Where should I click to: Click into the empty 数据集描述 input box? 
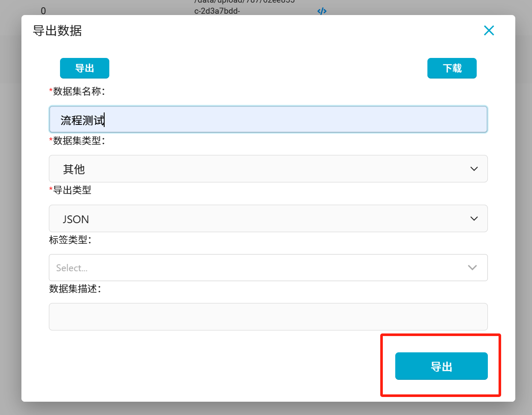(268, 317)
